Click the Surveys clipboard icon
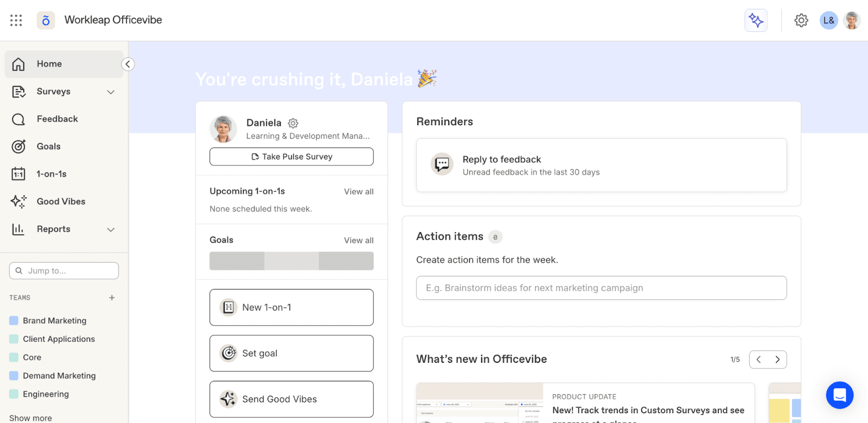The height and width of the screenshot is (423, 868). pos(18,92)
